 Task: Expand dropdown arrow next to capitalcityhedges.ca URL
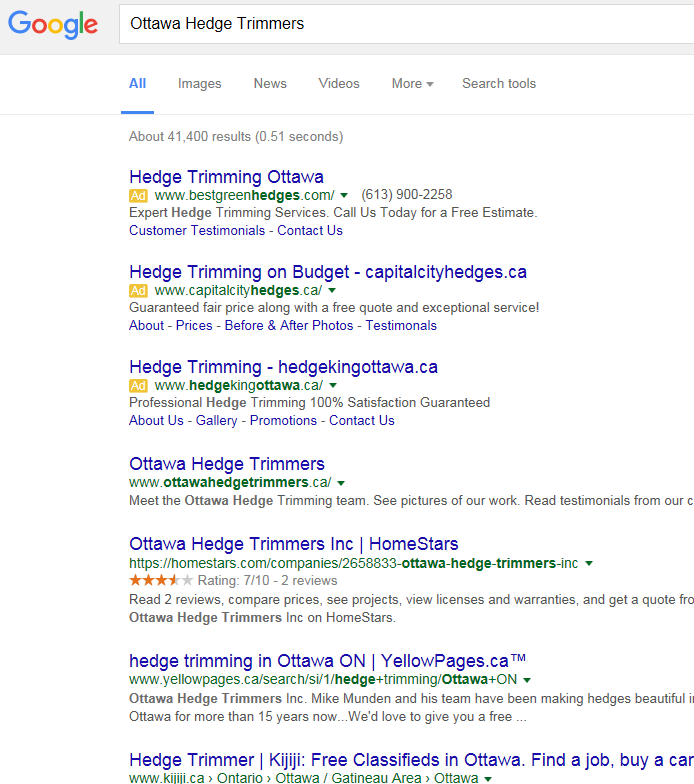coord(332,290)
